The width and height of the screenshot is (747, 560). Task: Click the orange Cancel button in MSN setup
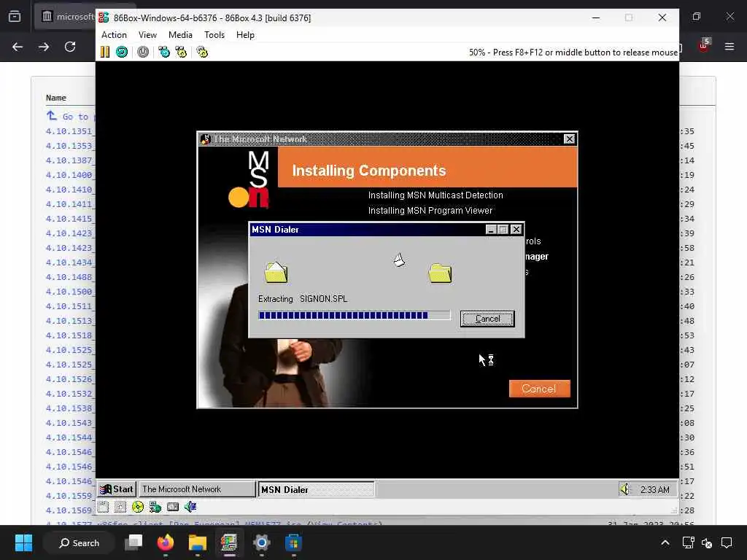click(539, 389)
